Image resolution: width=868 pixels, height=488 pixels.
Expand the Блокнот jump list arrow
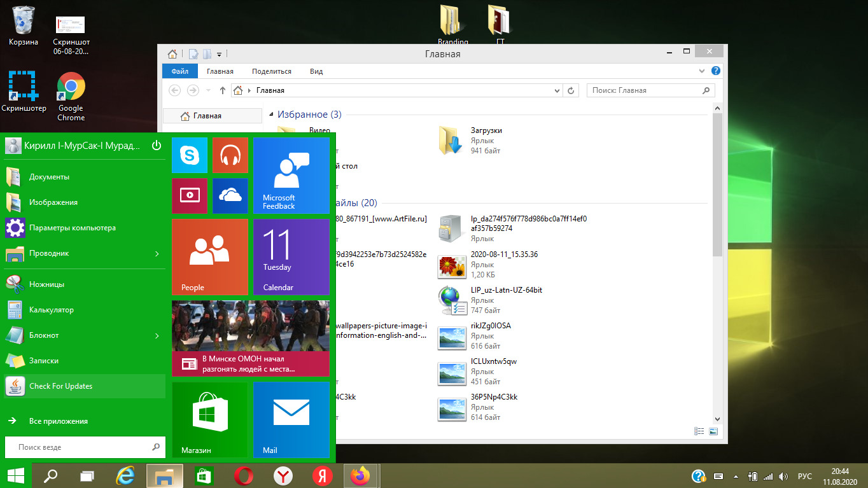(157, 335)
